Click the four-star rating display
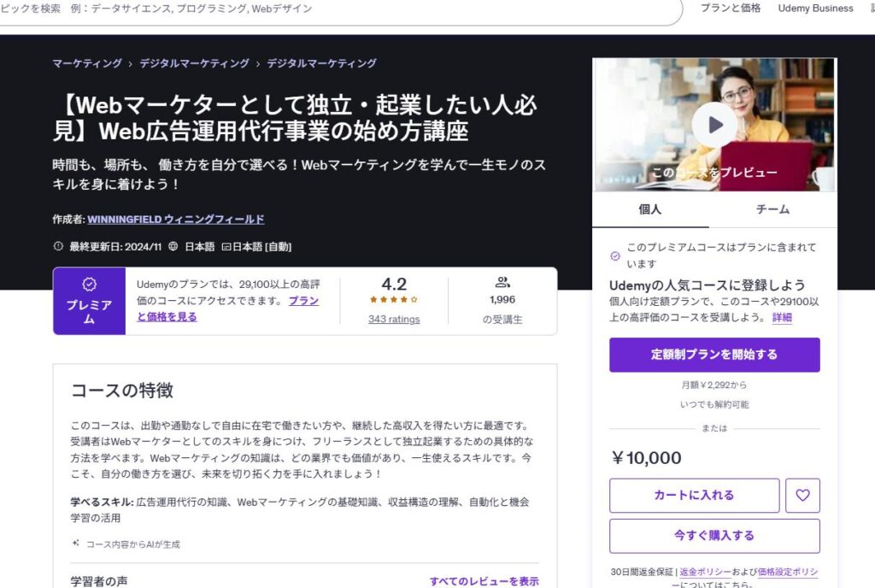Image resolution: width=875 pixels, height=588 pixels. (x=394, y=300)
